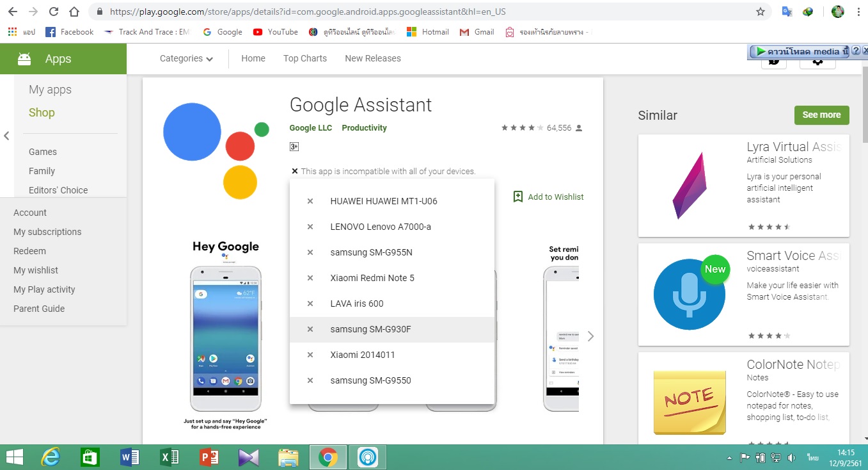
Task: Select HUAWEI HUAWEI MT1-U06 device row
Action: [x=392, y=201]
